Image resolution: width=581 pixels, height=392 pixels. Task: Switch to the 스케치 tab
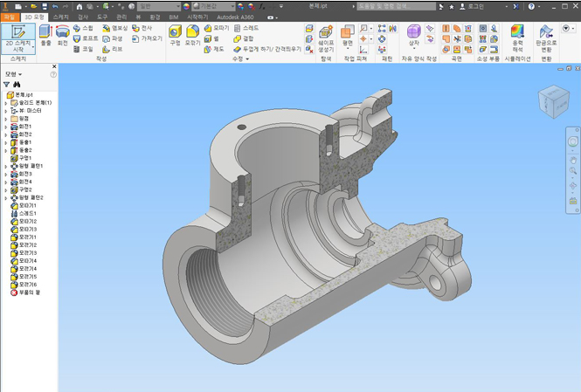click(x=61, y=17)
